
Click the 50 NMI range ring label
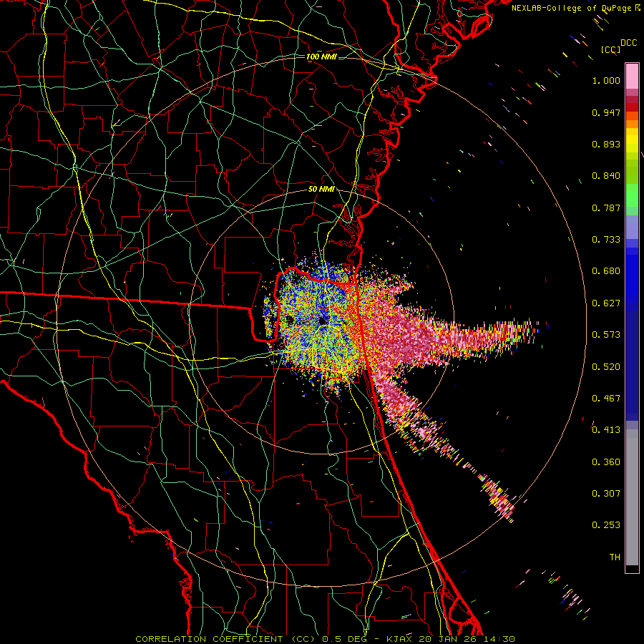[321, 189]
